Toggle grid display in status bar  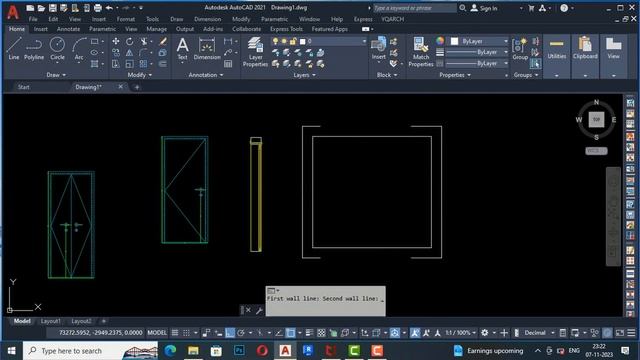(x=175, y=333)
